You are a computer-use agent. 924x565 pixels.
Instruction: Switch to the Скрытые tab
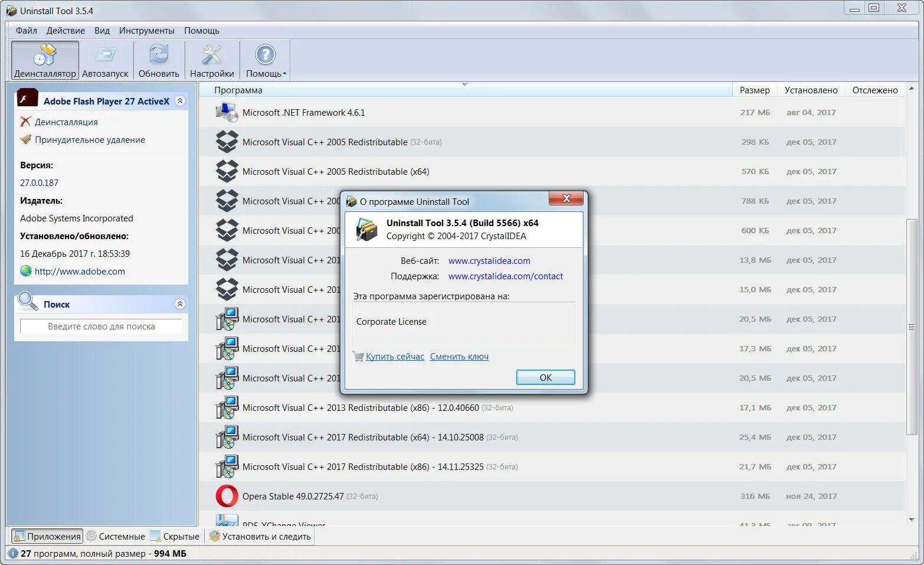[175, 536]
